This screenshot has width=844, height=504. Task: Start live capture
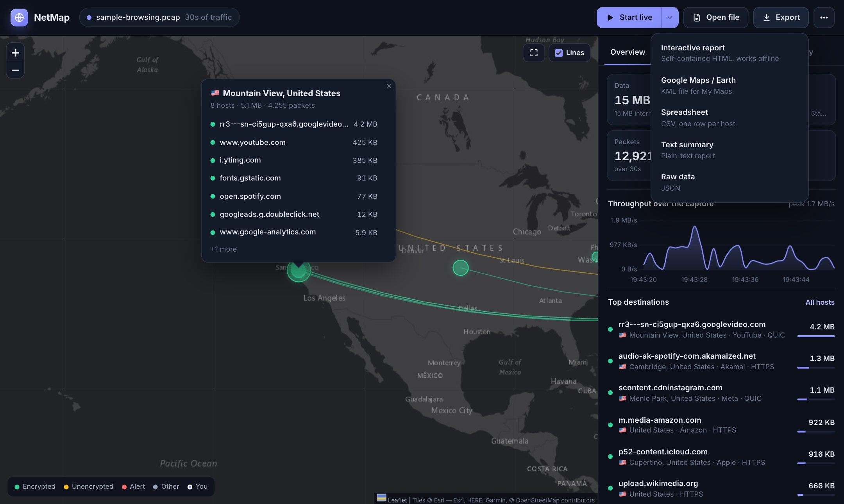coord(629,18)
